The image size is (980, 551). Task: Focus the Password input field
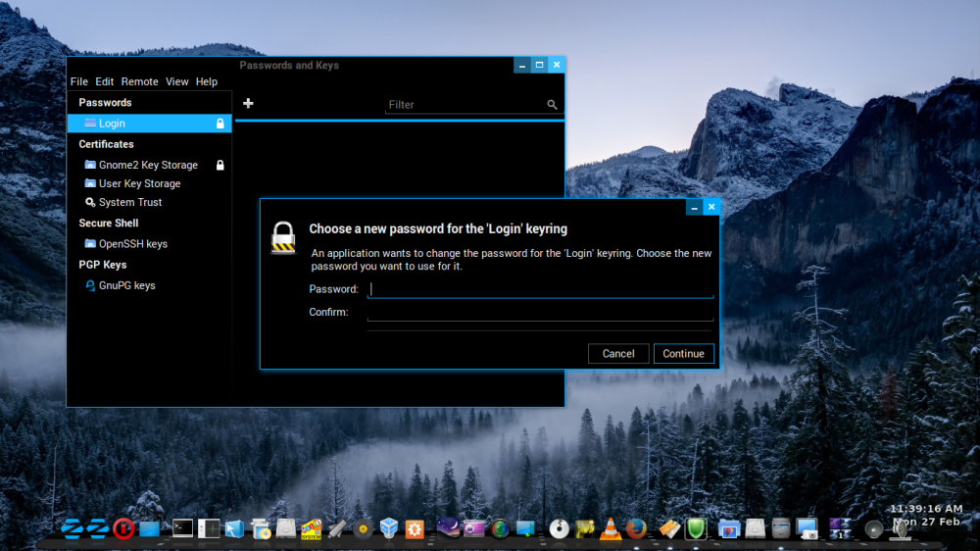[x=540, y=289]
